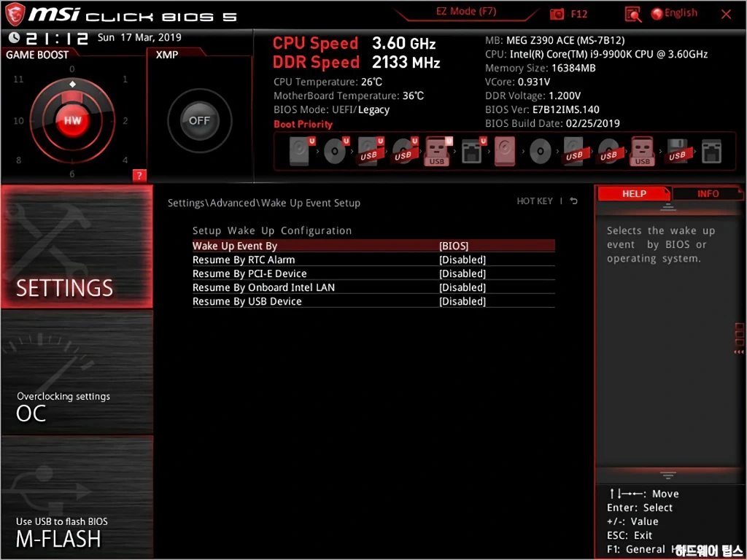Toggle the Game Boost HW knob
This screenshot has height=560, width=747.
[x=72, y=120]
